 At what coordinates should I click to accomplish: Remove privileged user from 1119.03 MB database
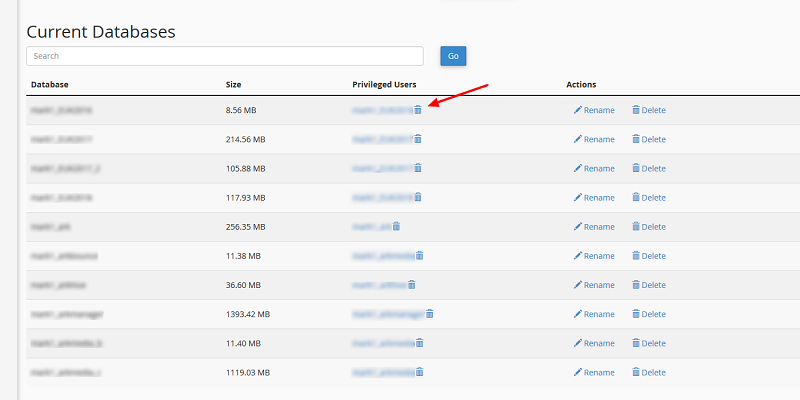(419, 372)
